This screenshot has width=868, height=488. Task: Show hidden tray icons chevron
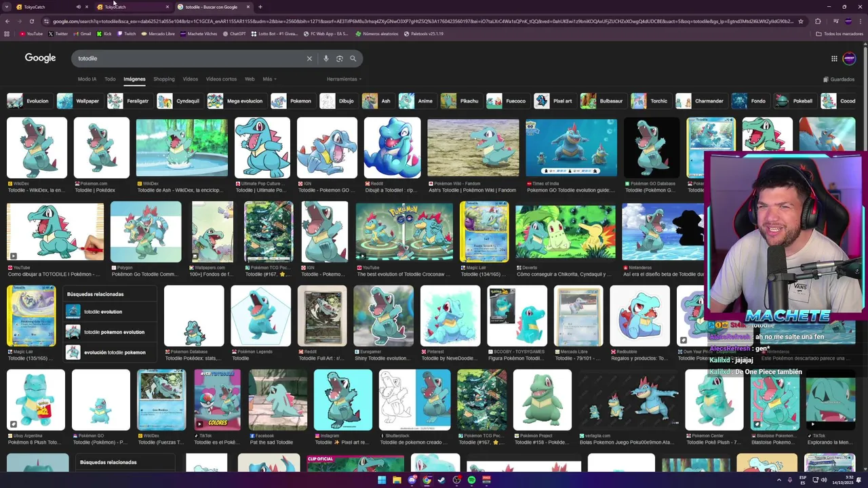pos(779,480)
